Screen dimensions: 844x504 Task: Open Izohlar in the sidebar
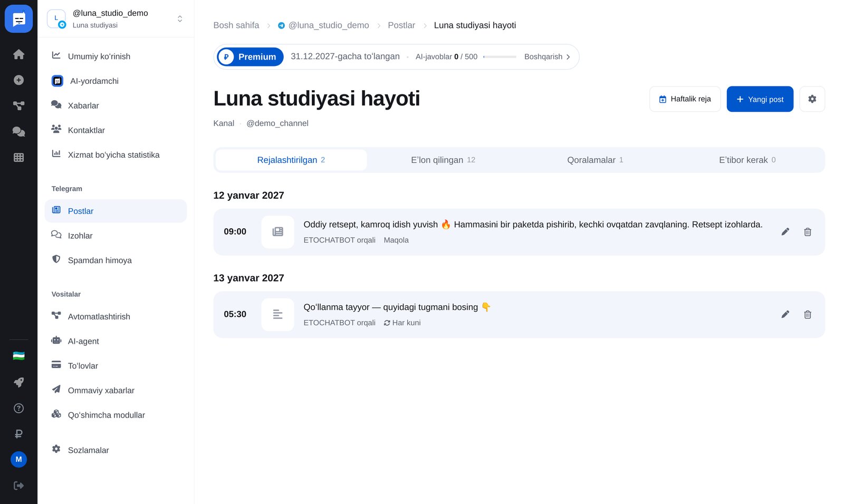pos(116,236)
